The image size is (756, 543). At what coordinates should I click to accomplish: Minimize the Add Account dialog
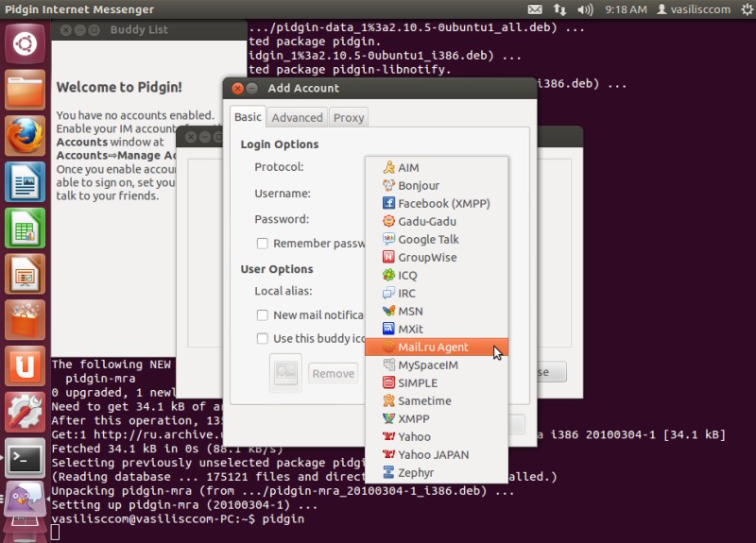tap(251, 88)
